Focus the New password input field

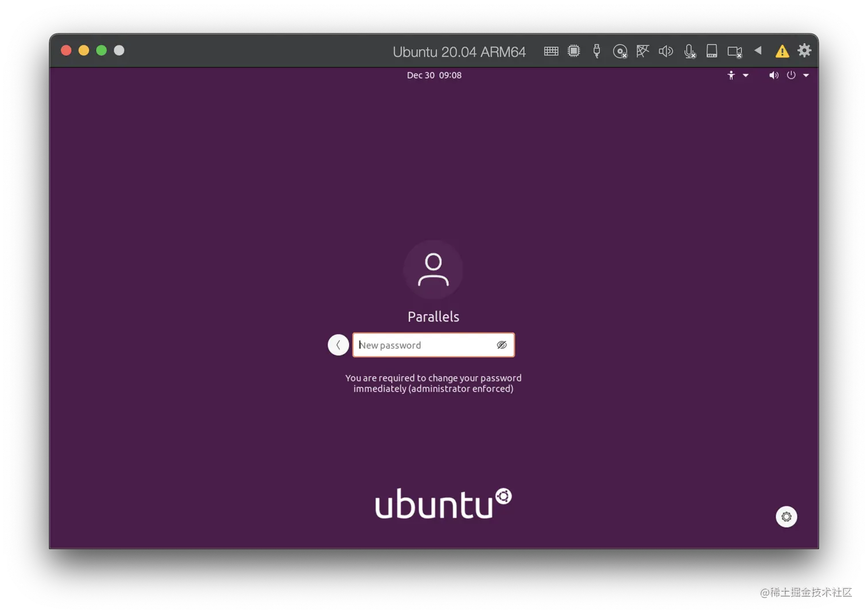433,345
